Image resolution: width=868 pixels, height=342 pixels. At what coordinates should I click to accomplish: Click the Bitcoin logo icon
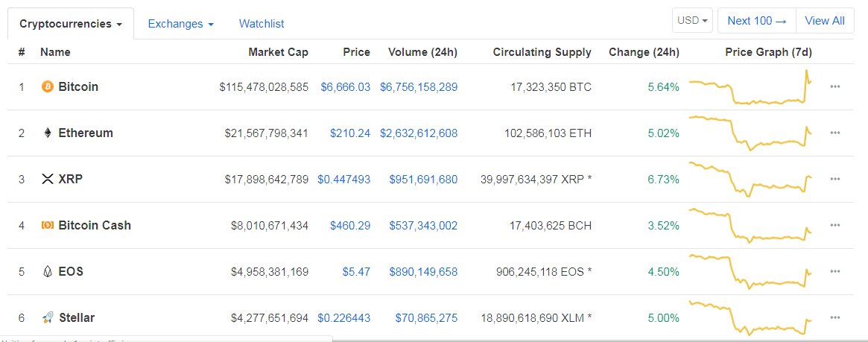47,87
